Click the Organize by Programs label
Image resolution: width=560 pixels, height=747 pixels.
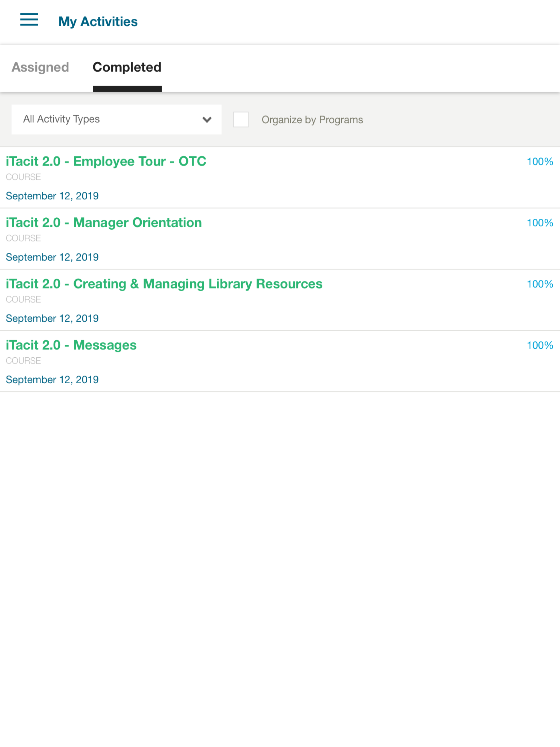(313, 120)
